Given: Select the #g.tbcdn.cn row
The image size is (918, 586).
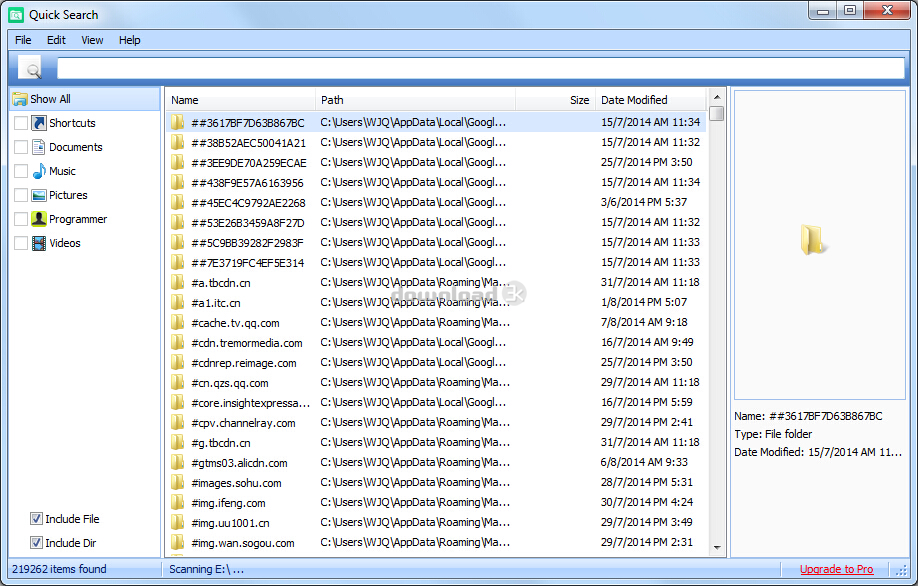Looking at the screenshot, I should (436, 443).
